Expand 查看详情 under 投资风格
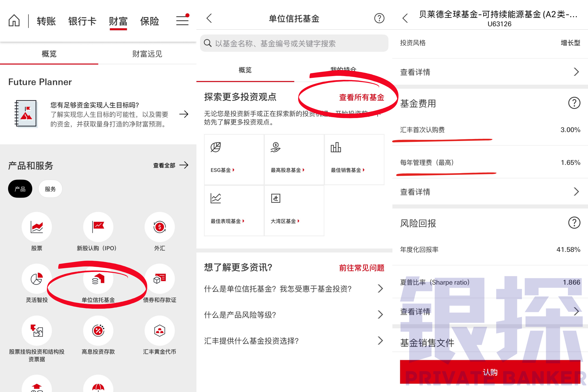This screenshot has height=392, width=588. pyautogui.click(x=490, y=72)
